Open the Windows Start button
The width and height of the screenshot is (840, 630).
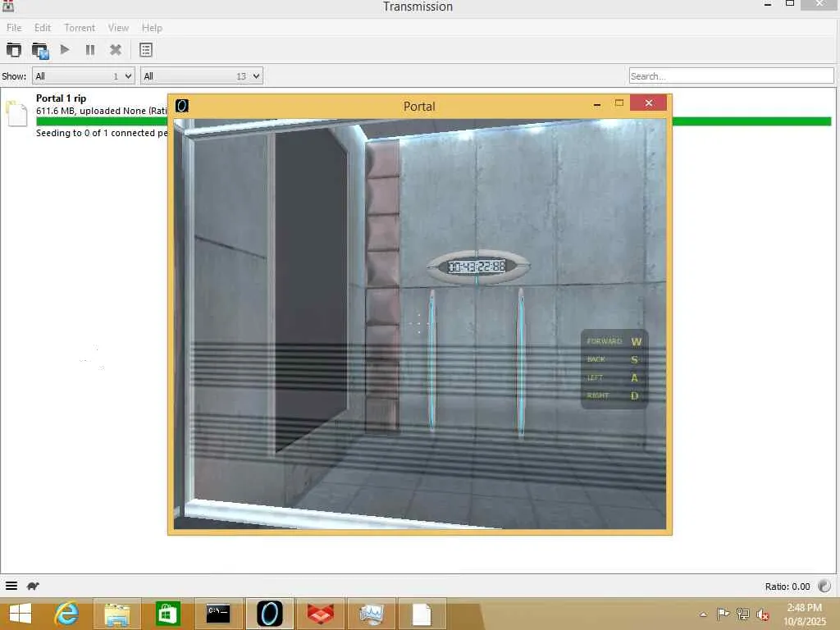[21, 614]
